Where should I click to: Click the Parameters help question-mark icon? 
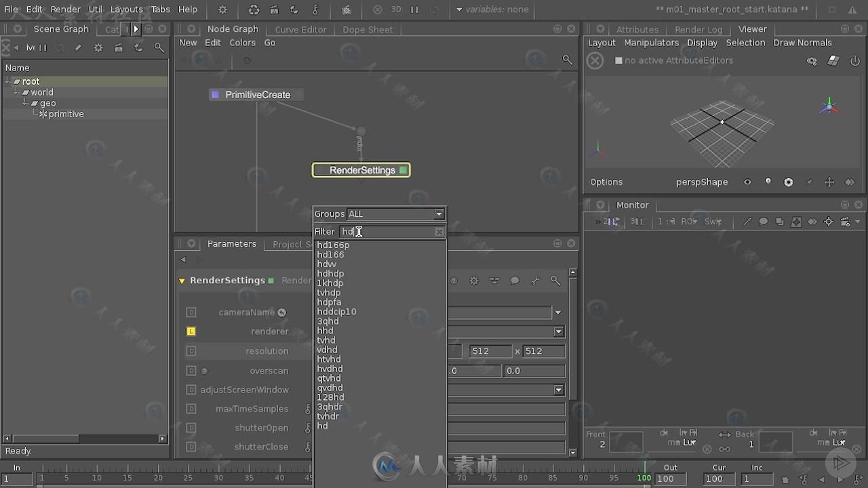[x=454, y=281]
